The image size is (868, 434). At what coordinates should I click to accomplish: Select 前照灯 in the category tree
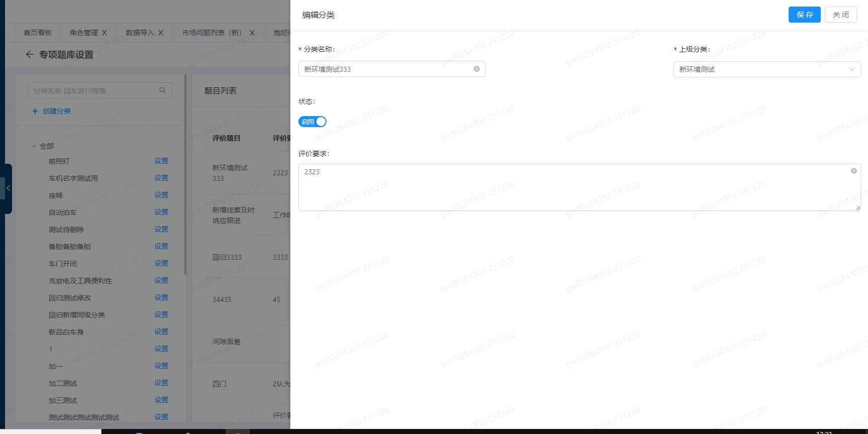[59, 161]
